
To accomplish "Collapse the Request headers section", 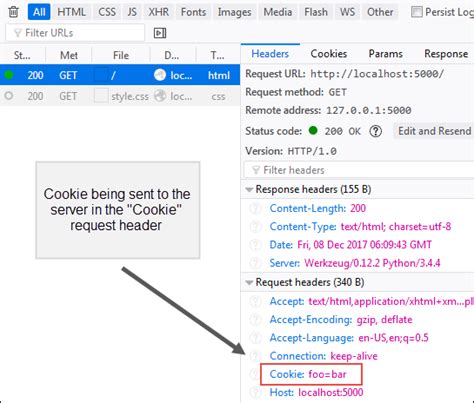I will tap(249, 283).
